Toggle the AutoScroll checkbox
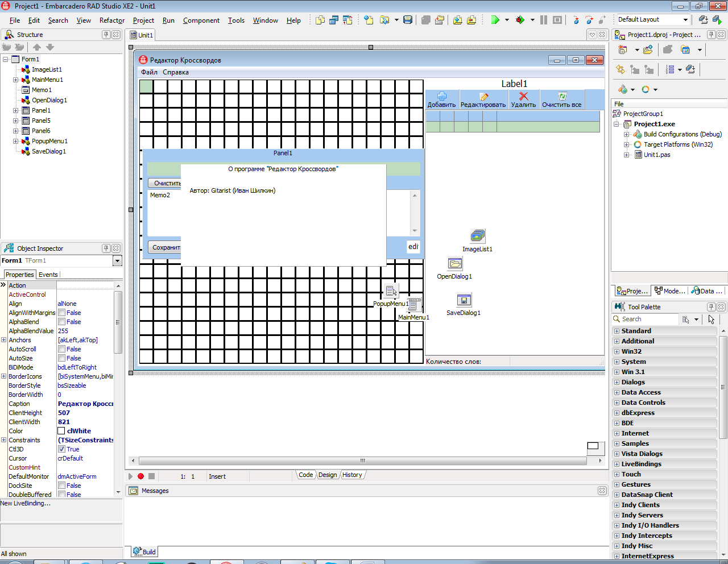Viewport: 728px width, 564px height. click(61, 349)
